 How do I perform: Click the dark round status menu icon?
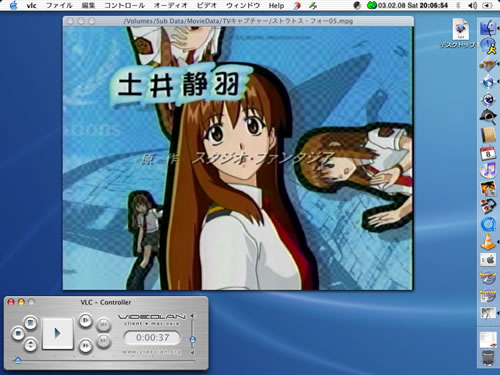357,5
